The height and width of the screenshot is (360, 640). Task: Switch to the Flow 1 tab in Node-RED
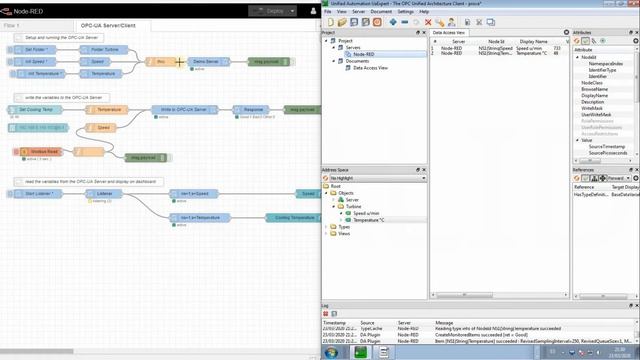[37, 25]
